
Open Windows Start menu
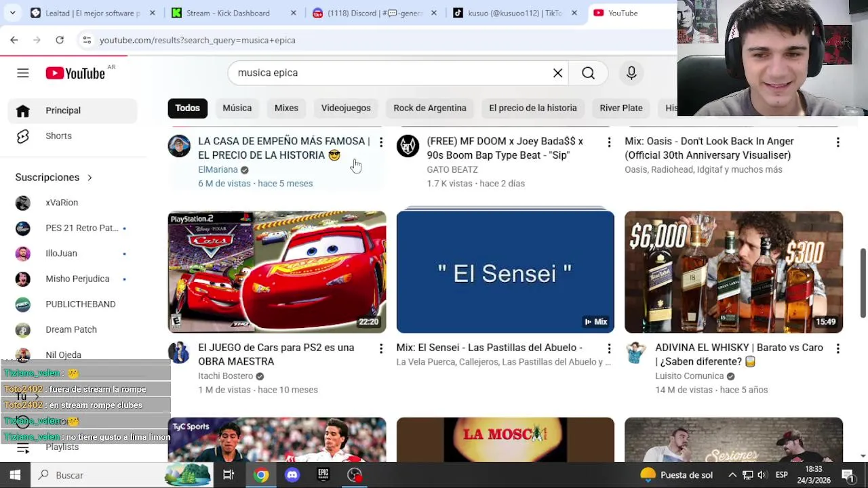[15, 475]
